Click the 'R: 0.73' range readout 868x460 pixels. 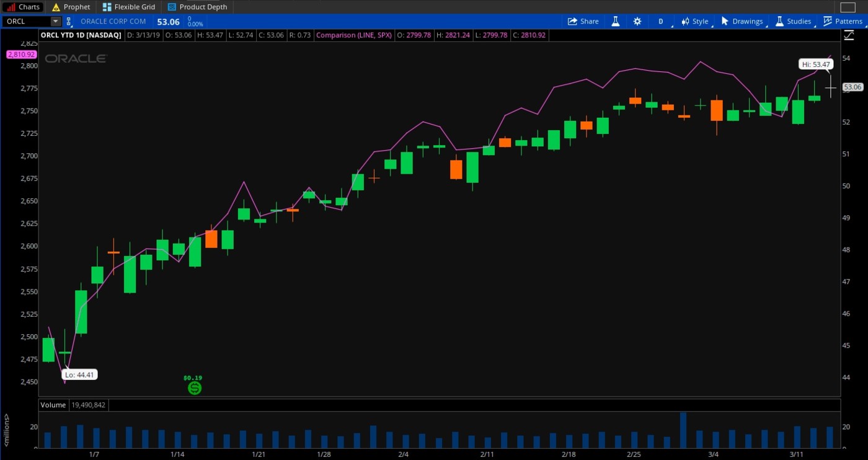[x=299, y=35]
